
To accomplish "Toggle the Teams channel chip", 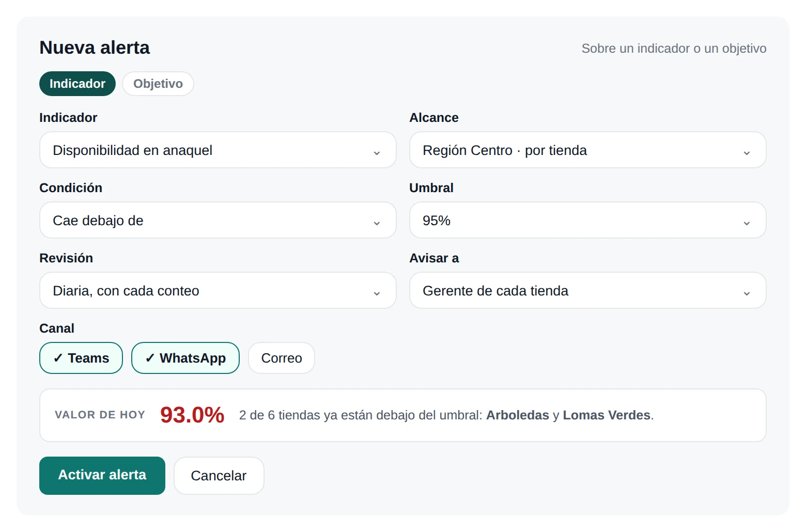I will coord(81,358).
